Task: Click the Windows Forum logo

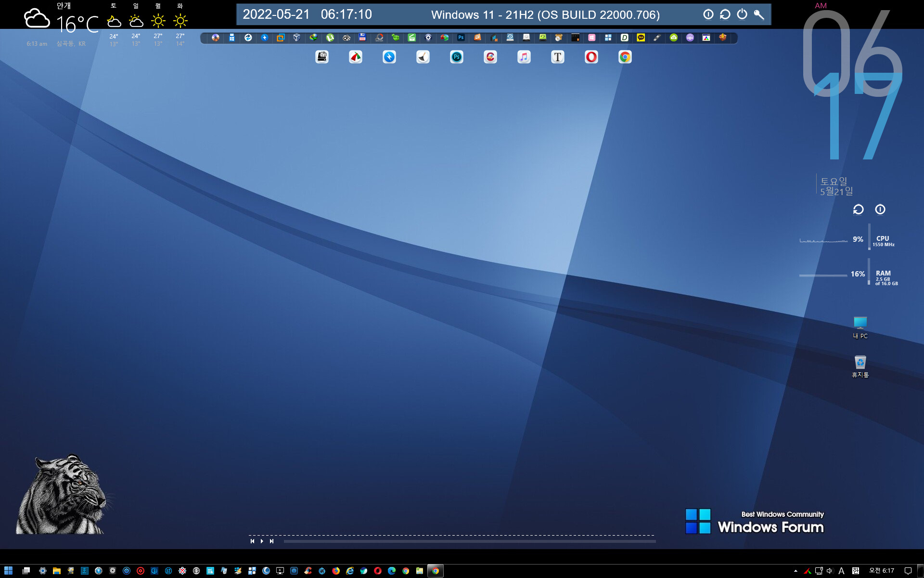Action: tap(755, 522)
